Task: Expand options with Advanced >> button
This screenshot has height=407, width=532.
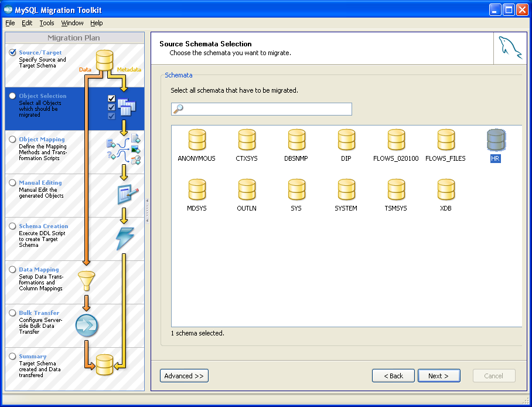Action: (184, 376)
